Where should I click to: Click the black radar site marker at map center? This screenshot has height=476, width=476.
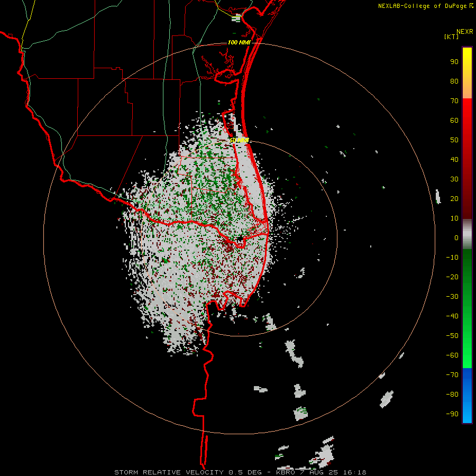pyautogui.click(x=240, y=239)
